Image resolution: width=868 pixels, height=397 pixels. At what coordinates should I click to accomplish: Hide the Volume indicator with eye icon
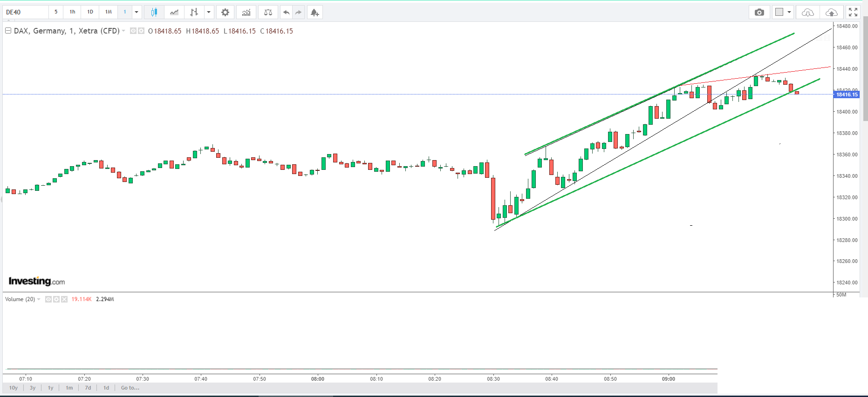pos(48,299)
